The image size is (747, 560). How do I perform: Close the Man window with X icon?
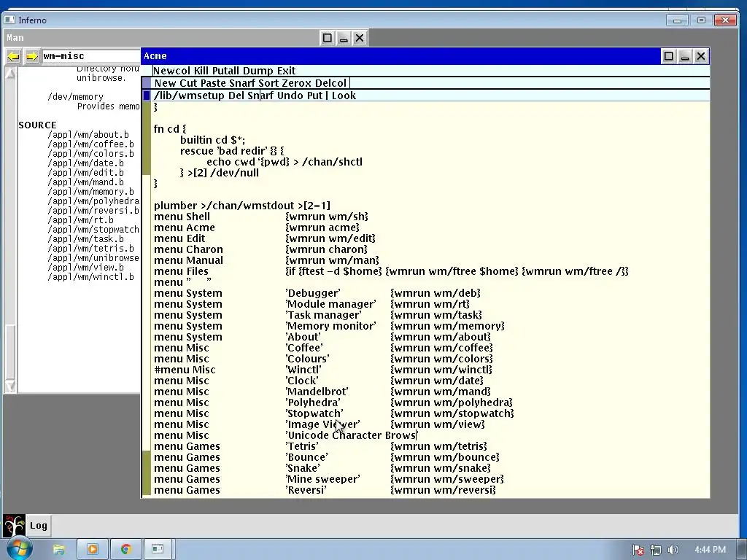tap(360, 38)
